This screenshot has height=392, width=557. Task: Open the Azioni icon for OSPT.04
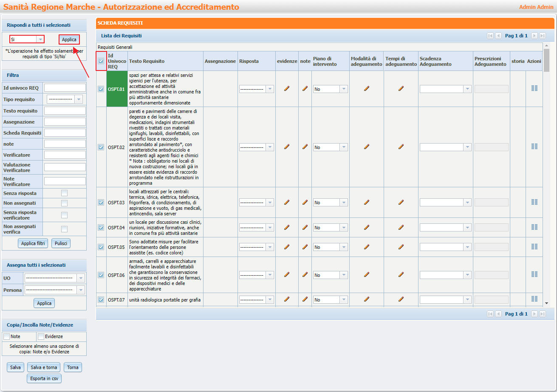[x=534, y=227]
